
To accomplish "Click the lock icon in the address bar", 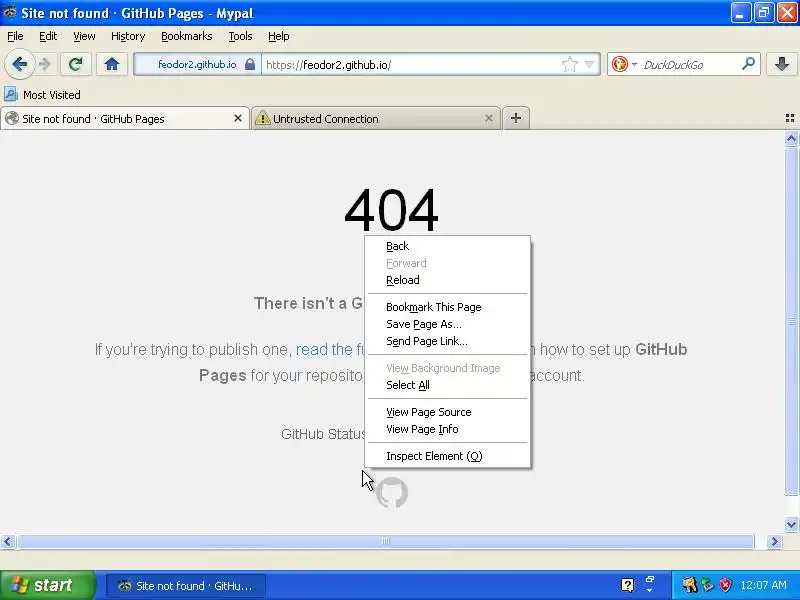I will [249, 64].
